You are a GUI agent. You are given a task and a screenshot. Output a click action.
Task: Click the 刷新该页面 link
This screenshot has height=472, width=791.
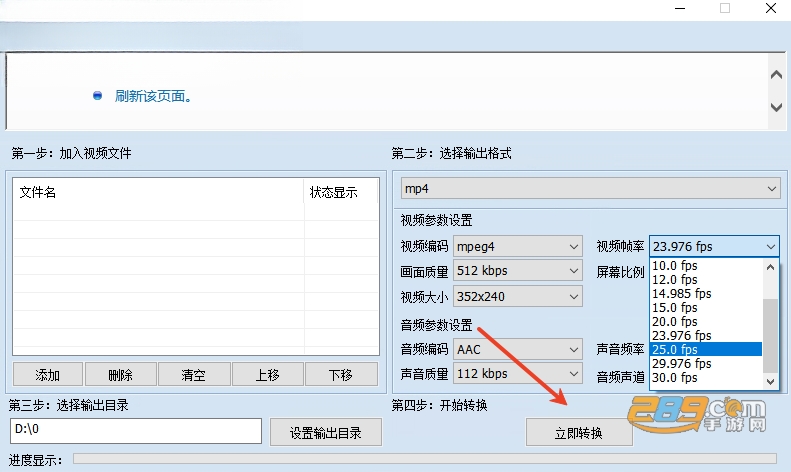pyautogui.click(x=154, y=96)
